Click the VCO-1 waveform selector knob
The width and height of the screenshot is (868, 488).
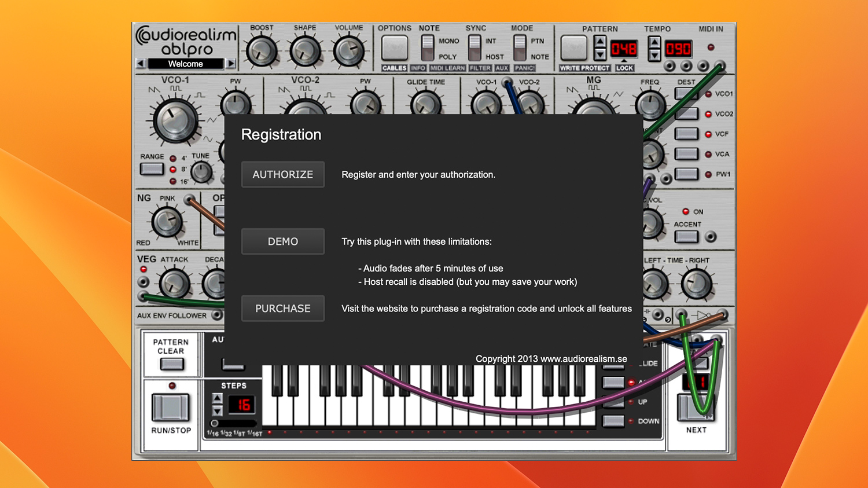pyautogui.click(x=175, y=121)
